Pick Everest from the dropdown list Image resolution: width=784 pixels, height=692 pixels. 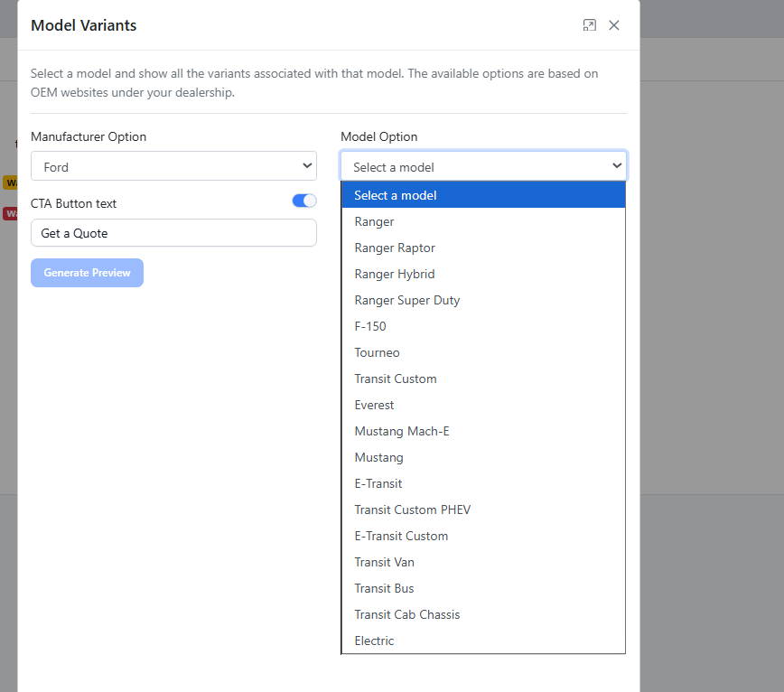[x=374, y=405]
